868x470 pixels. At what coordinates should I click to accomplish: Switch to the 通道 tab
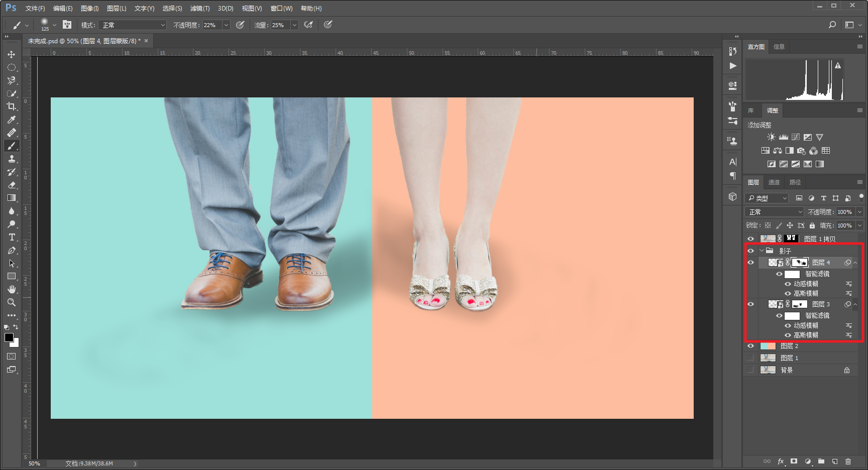pyautogui.click(x=774, y=182)
